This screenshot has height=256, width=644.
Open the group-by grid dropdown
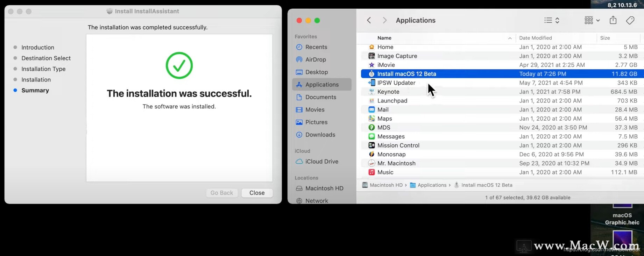coord(592,20)
